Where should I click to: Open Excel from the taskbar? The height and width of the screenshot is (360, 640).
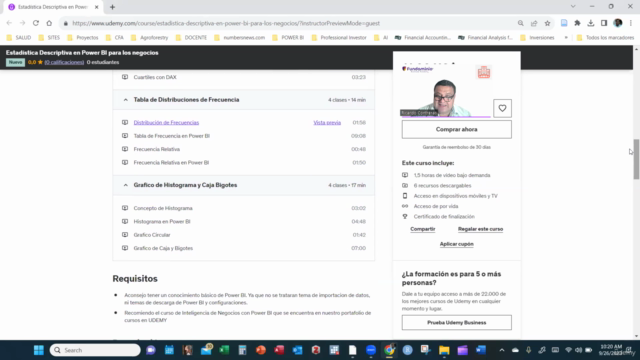click(x=224, y=350)
